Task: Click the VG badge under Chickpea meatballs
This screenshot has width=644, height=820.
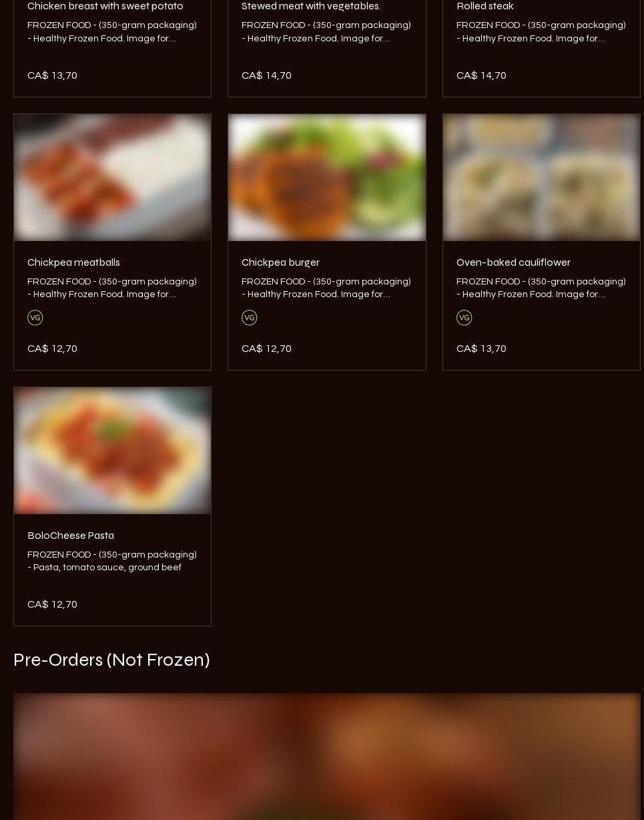Action: [35, 318]
